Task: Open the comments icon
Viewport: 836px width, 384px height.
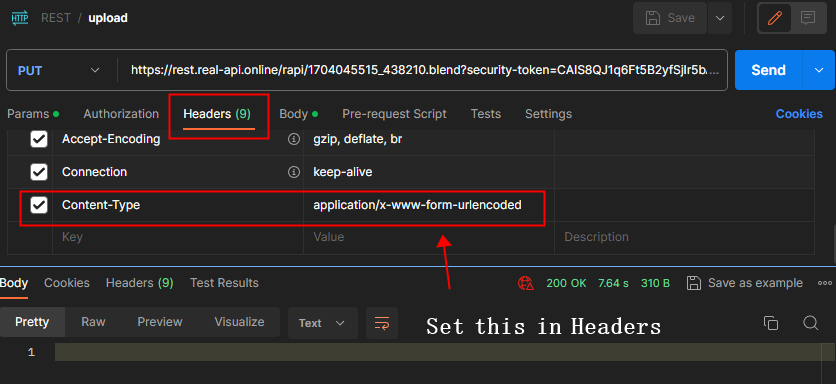Action: 808,18
